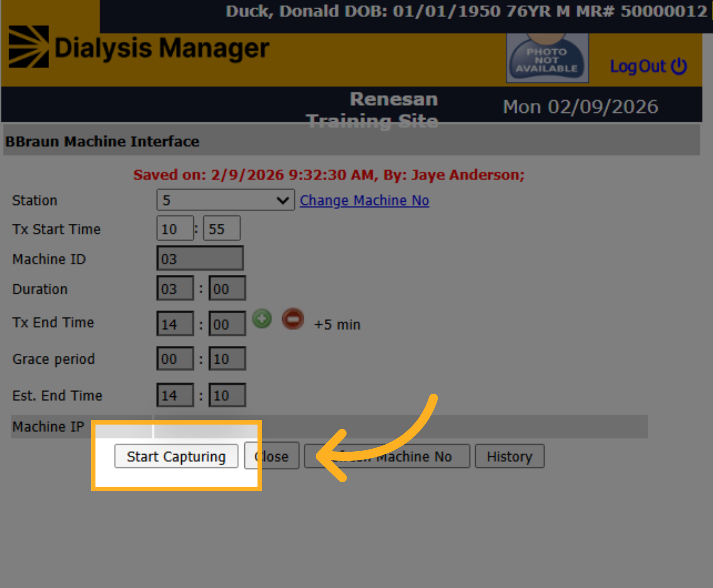Click the +5 min label
This screenshot has height=588, width=713.
pos(337,324)
